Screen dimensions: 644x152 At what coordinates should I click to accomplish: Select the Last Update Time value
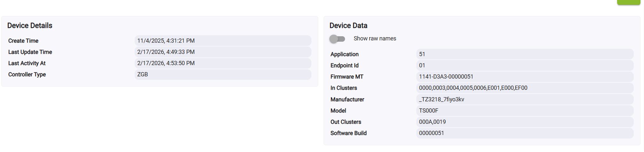click(x=223, y=52)
